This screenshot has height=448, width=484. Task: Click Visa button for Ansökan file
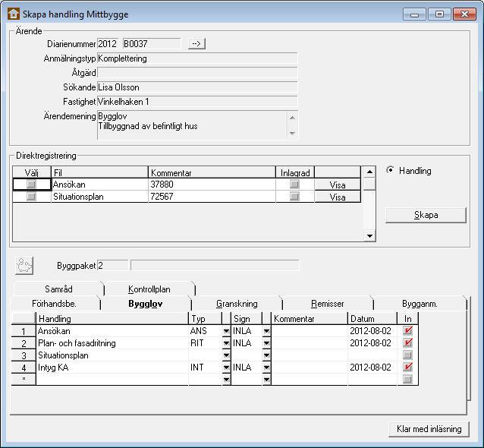coord(338,185)
